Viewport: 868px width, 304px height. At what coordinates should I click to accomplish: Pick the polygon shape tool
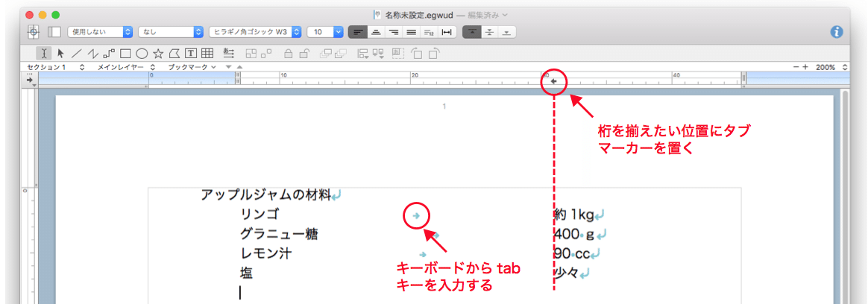coord(174,54)
